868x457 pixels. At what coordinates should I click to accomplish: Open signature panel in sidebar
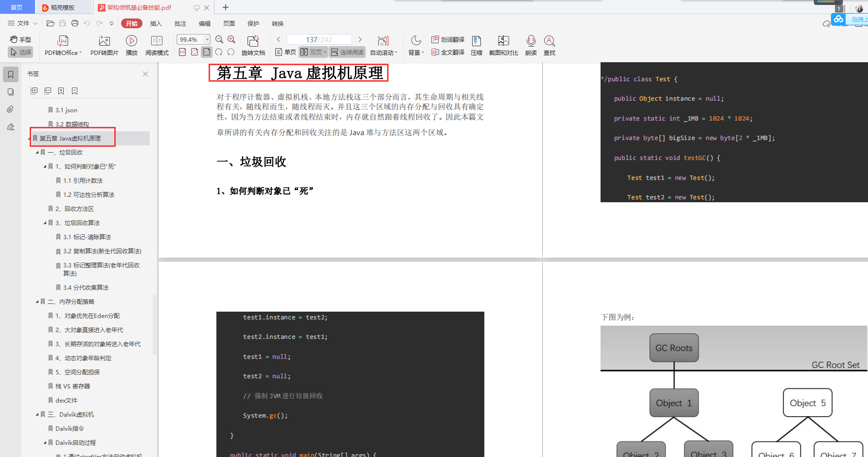tap(11, 127)
